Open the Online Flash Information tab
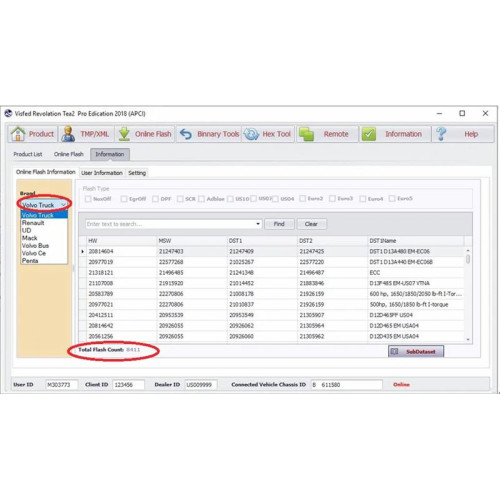 click(46, 172)
